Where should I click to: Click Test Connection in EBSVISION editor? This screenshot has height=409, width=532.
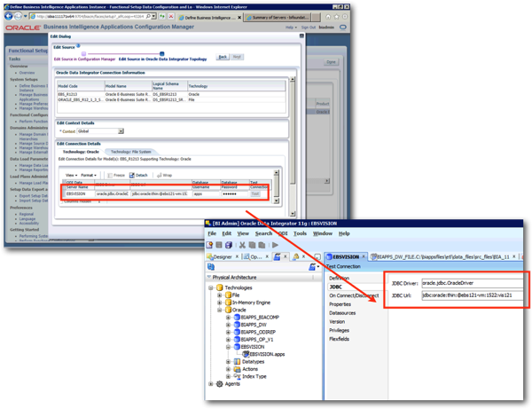[x=343, y=266]
